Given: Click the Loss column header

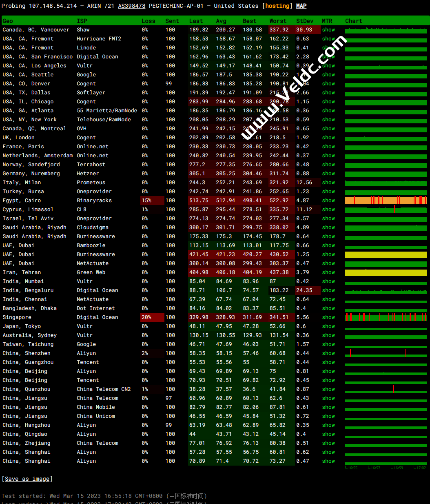Looking at the screenshot, I should click(x=148, y=21).
